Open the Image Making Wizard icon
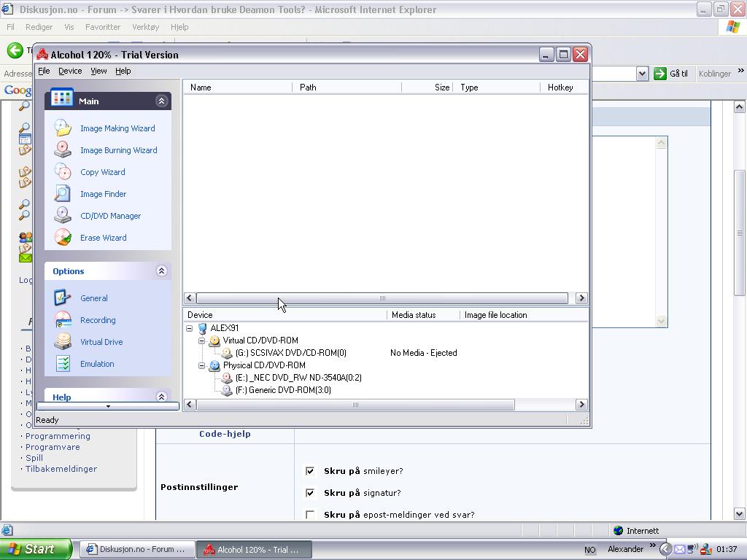 point(63,128)
